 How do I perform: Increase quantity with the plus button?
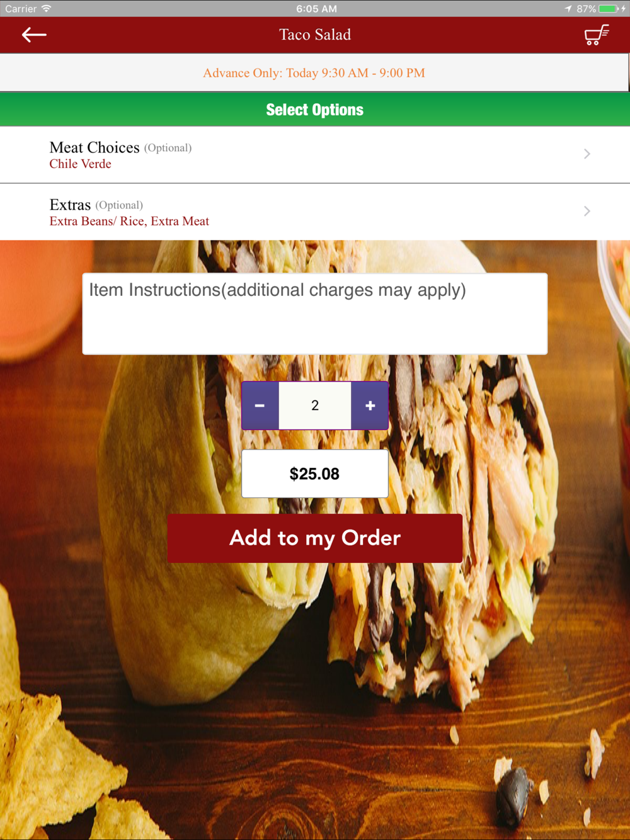[x=370, y=406]
